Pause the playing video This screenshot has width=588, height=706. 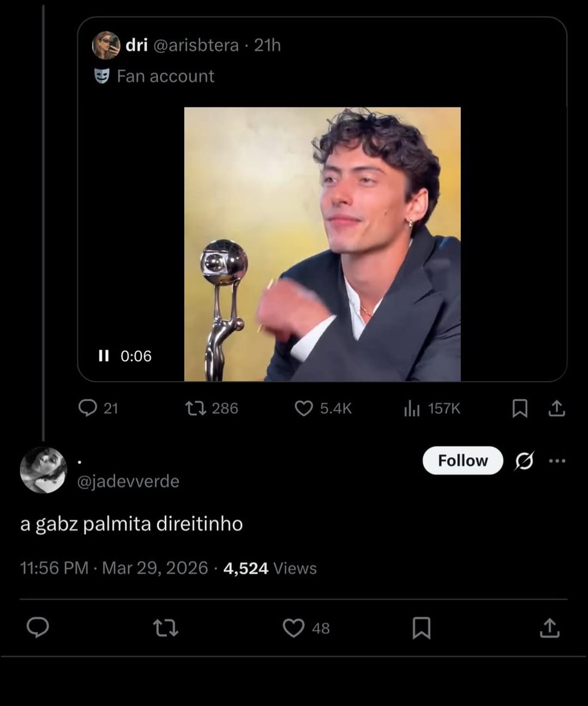point(103,356)
